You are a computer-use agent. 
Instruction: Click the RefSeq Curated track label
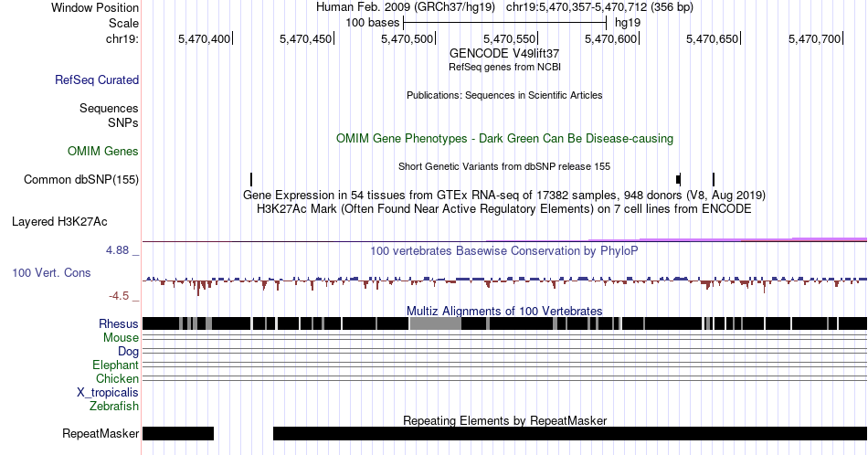[96, 79]
